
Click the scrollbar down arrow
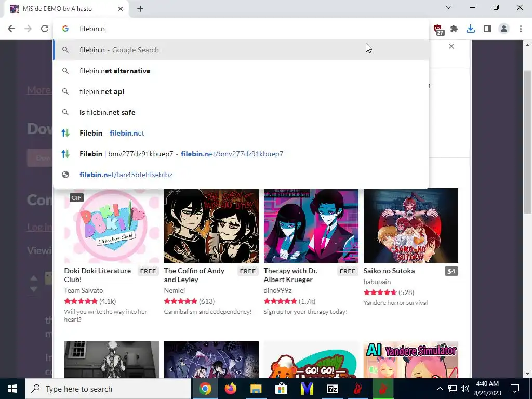tap(528, 374)
